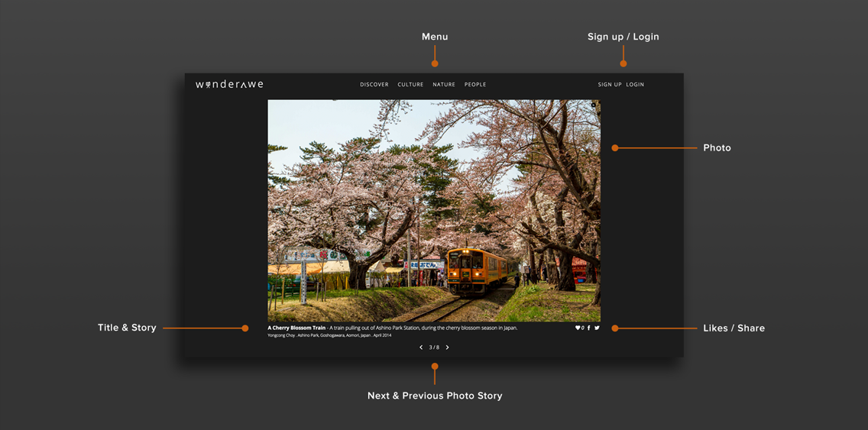
Task: Click the Sign Up link
Action: click(610, 85)
